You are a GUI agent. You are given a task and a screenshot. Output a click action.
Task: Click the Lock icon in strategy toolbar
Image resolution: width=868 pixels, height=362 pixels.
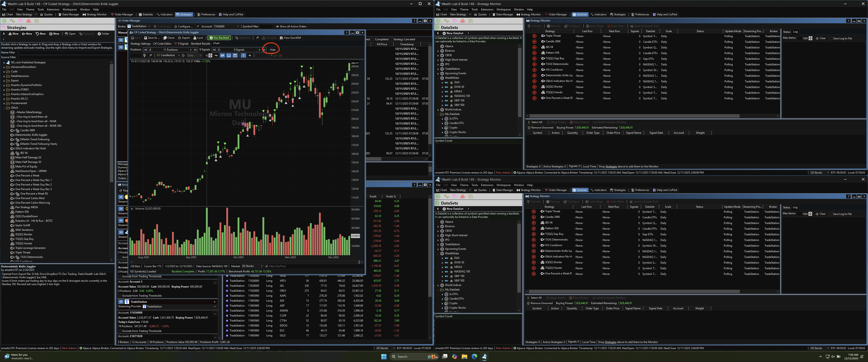pyautogui.click(x=198, y=38)
